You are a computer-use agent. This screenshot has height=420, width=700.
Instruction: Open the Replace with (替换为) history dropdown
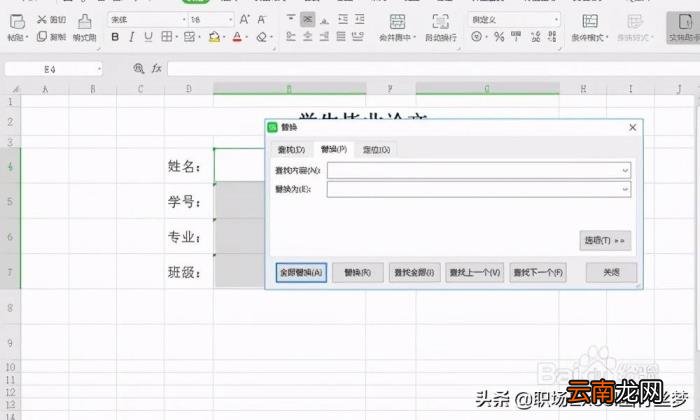[x=625, y=189]
